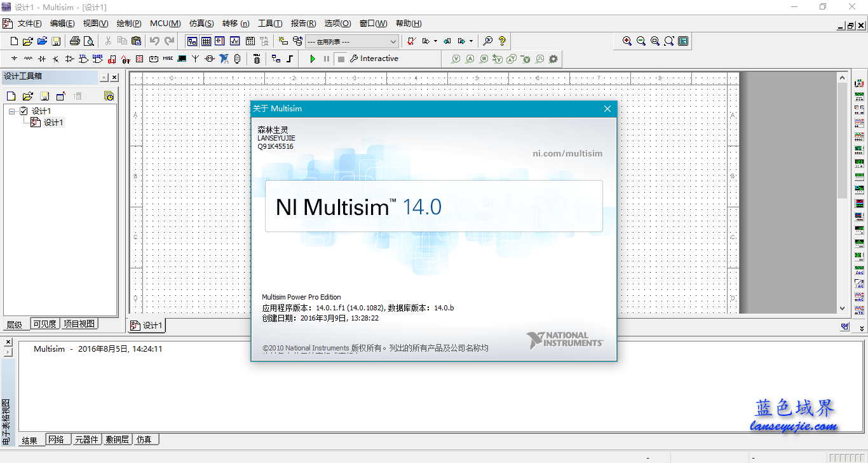Open the 仿真(S) menu
The width and height of the screenshot is (868, 463).
coord(201,24)
